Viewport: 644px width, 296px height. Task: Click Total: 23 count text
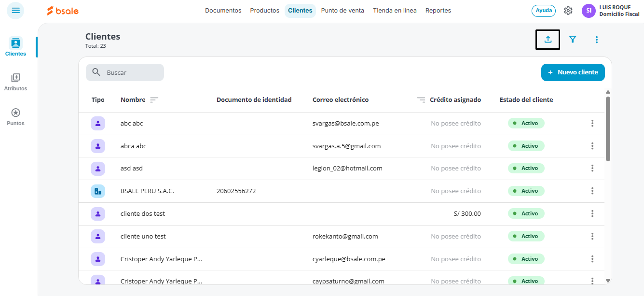pyautogui.click(x=96, y=46)
